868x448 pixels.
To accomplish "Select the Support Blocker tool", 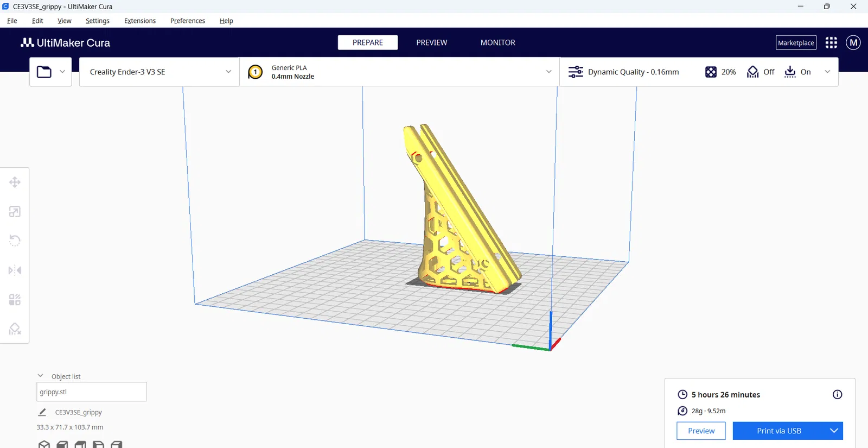I will point(15,329).
